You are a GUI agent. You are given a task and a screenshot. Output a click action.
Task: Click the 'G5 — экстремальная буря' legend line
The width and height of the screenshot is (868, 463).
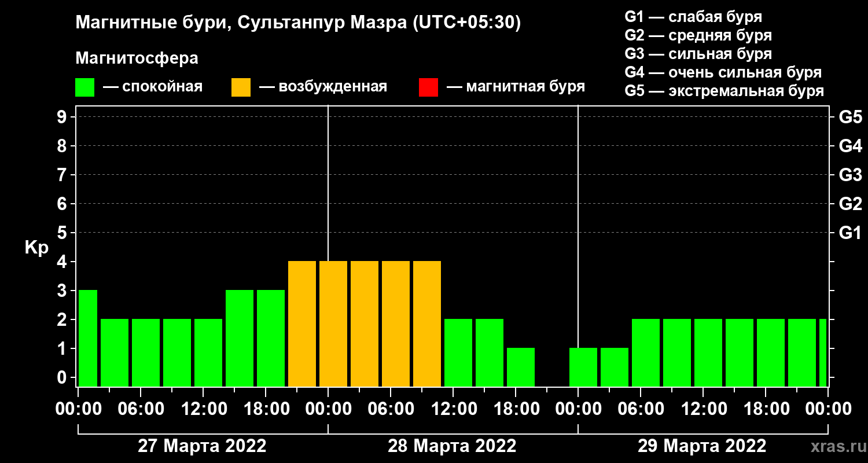724,91
